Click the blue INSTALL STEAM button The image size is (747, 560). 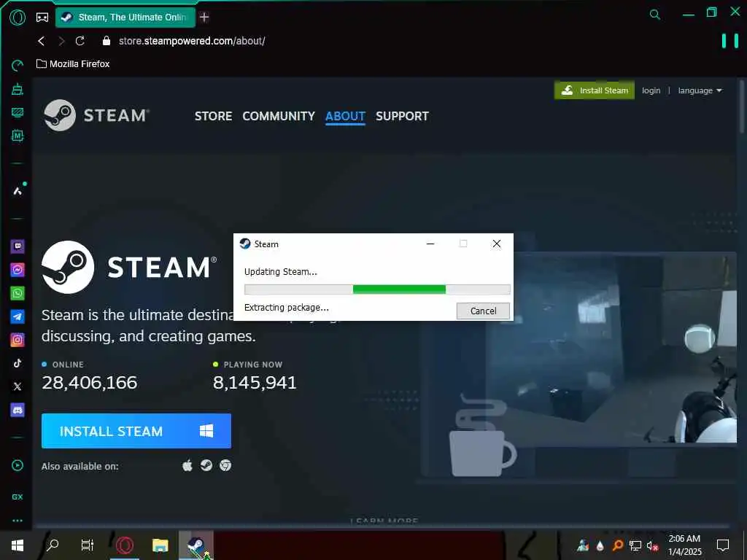tap(136, 431)
